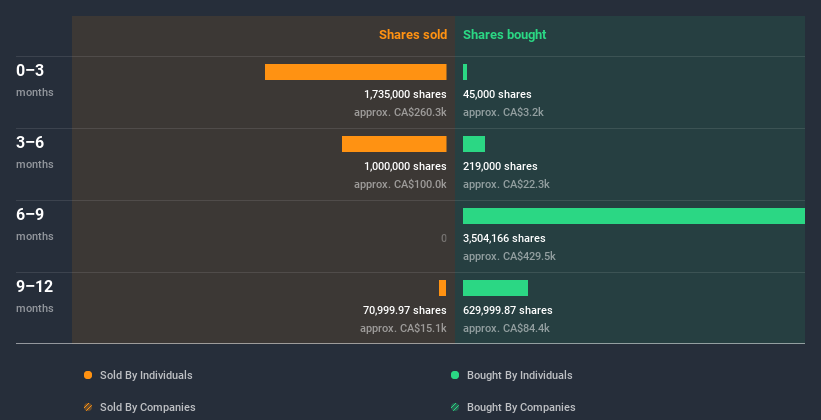Select the 0–3 months row label
The width and height of the screenshot is (821, 420).
tap(35, 80)
